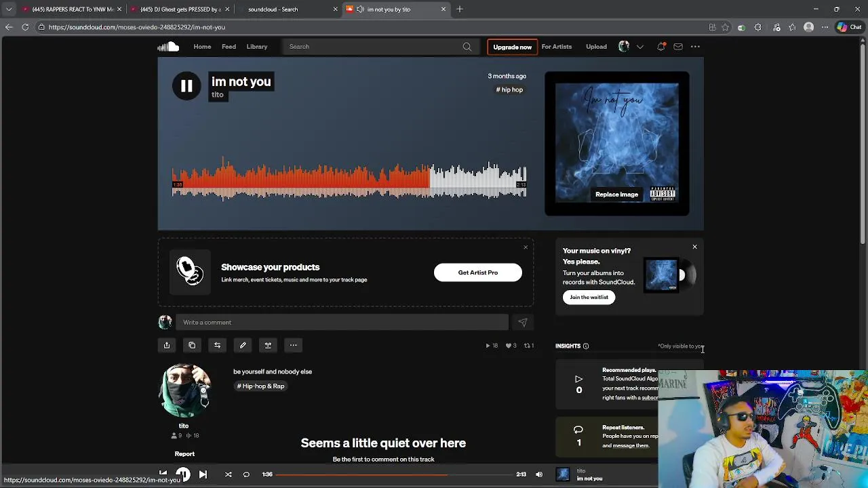
Task: Click the browser address bar URL
Action: [137, 27]
